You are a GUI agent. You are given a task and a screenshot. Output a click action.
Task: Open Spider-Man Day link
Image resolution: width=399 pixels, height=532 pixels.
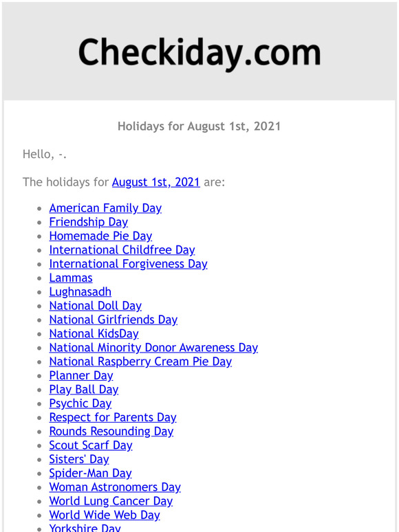(90, 473)
